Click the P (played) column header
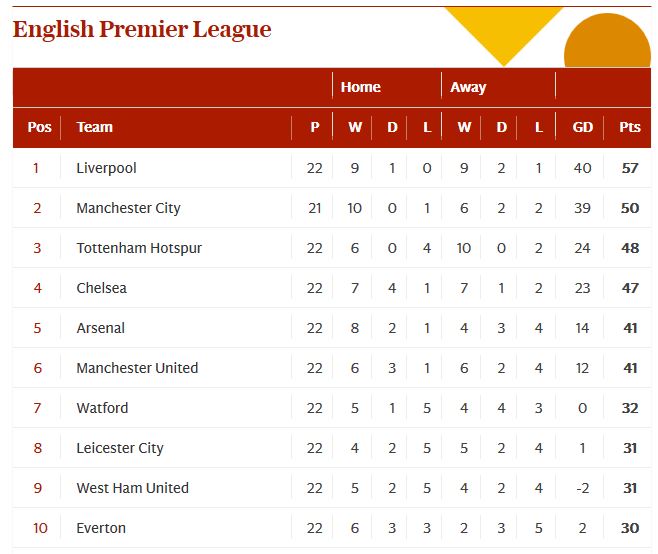The width and height of the screenshot is (658, 554). [315, 127]
